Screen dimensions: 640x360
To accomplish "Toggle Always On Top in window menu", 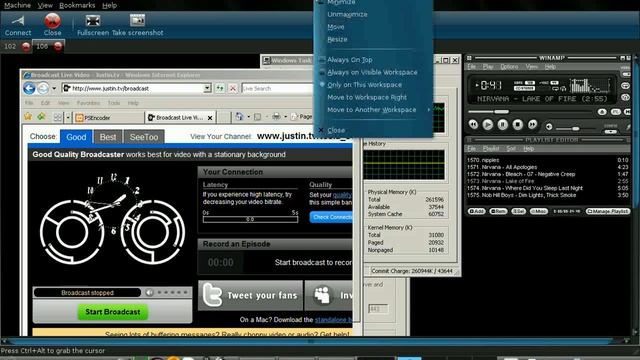I will [349, 60].
